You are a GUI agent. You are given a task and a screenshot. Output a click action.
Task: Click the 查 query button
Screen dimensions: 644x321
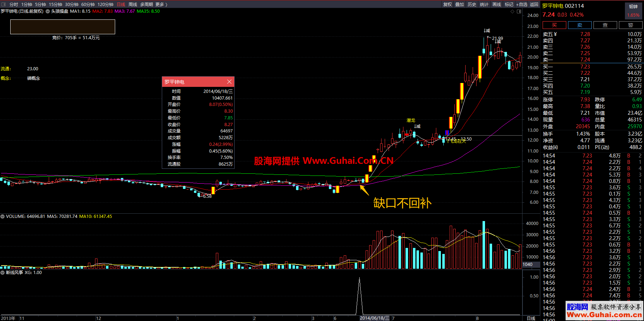605,25
